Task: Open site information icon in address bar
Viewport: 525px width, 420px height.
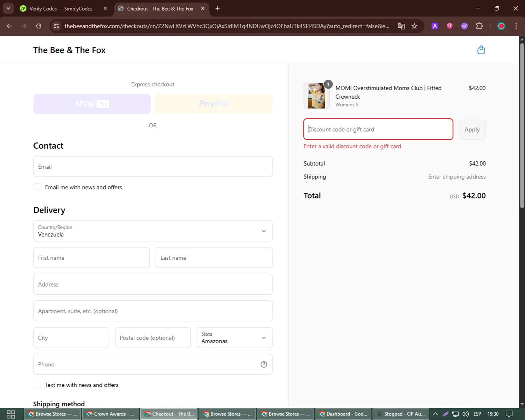Action: pos(56,26)
